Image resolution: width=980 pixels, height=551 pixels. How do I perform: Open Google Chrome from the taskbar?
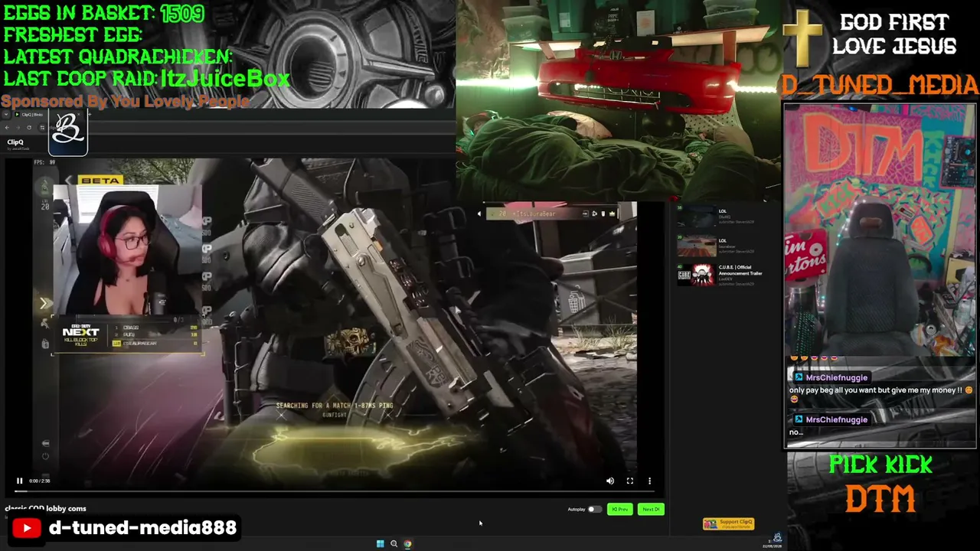[407, 544]
